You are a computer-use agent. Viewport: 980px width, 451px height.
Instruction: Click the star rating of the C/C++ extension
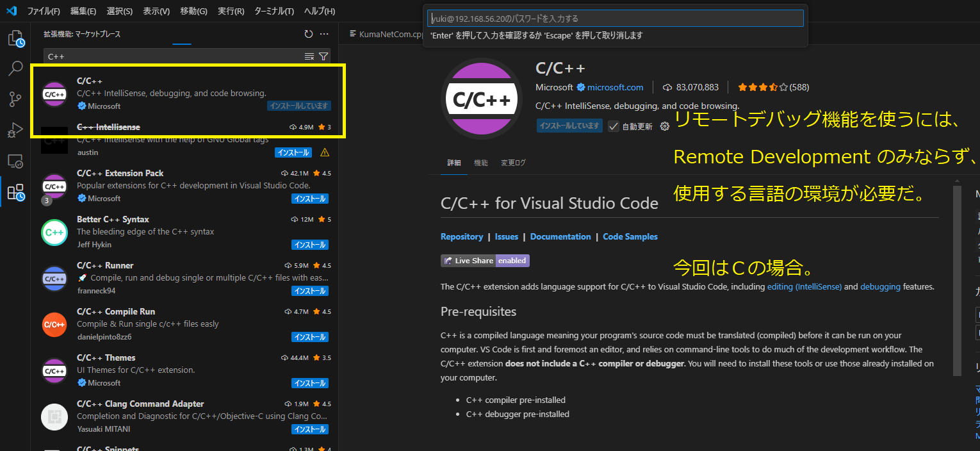[773, 87]
